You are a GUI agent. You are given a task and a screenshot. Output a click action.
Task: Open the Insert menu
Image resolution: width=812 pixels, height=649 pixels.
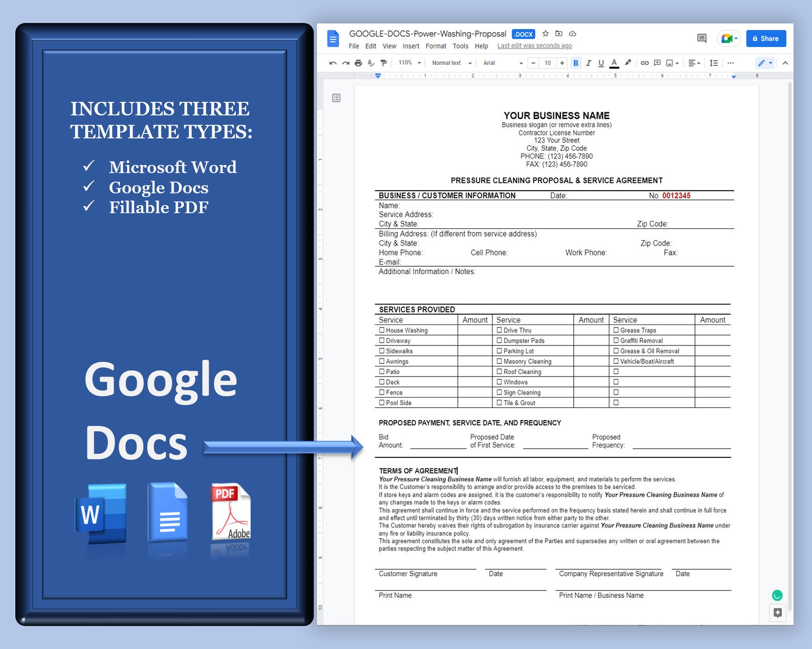pos(411,46)
